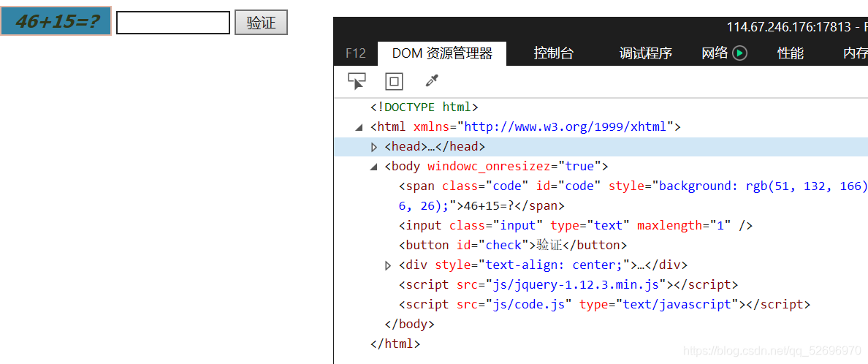Toggle the box highlight icon in DOM toolbar
This screenshot has width=868, height=364.
(x=394, y=81)
